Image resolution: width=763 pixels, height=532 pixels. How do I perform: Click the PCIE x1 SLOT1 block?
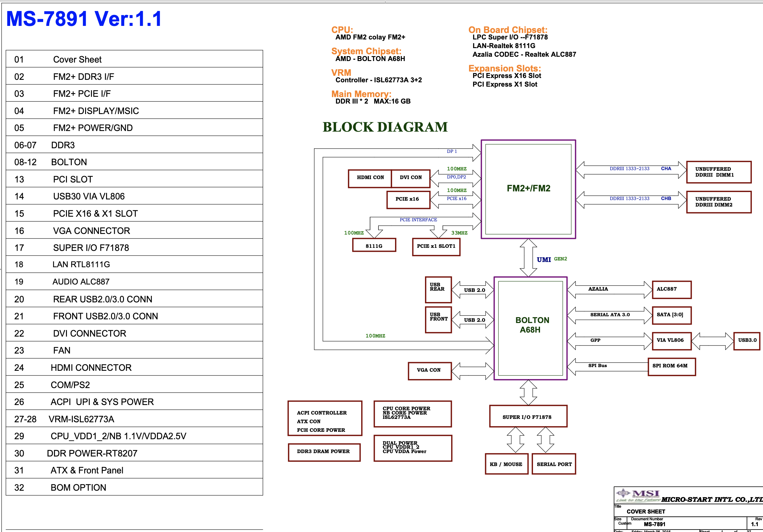tap(436, 247)
